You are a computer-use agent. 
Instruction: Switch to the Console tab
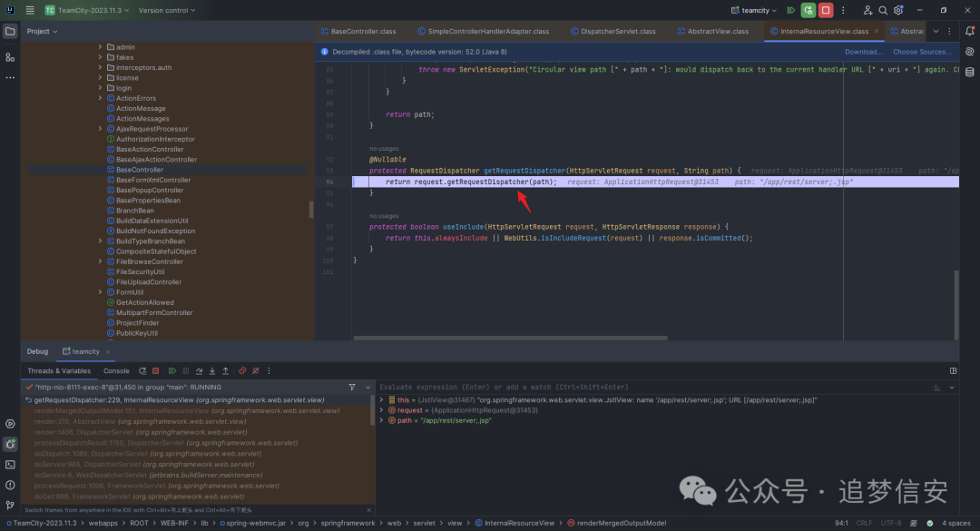pyautogui.click(x=116, y=370)
